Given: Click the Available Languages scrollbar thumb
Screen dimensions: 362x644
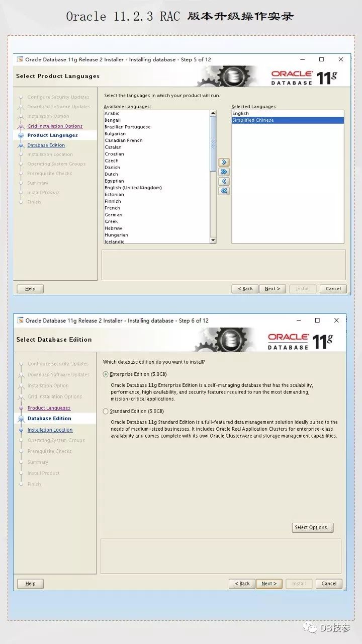Looking at the screenshot, I should (213, 143).
